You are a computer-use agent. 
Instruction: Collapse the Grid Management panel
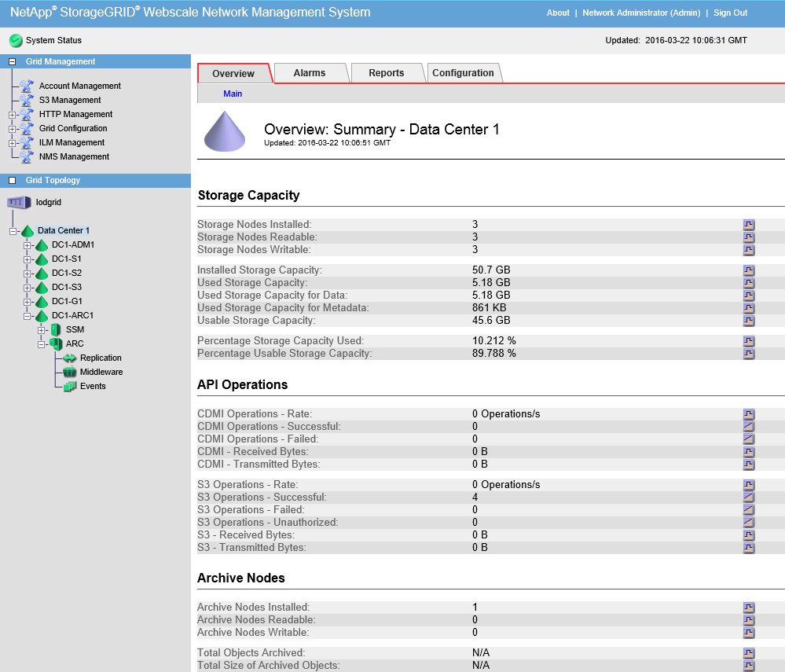(13, 61)
